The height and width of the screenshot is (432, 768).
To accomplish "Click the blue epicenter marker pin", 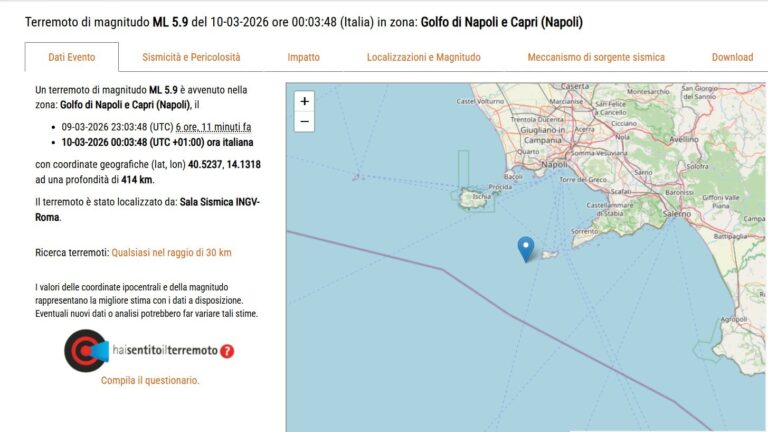I will [x=526, y=248].
